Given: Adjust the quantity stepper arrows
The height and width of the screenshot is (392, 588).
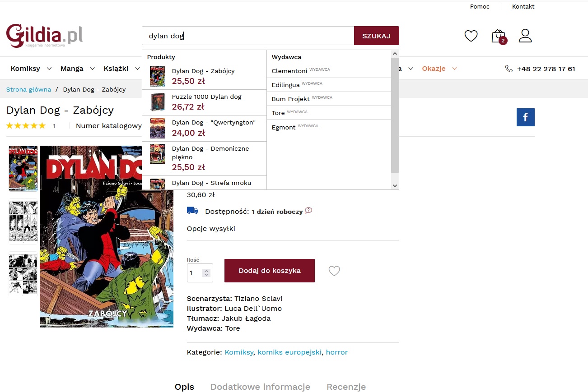Looking at the screenshot, I should pos(206,273).
